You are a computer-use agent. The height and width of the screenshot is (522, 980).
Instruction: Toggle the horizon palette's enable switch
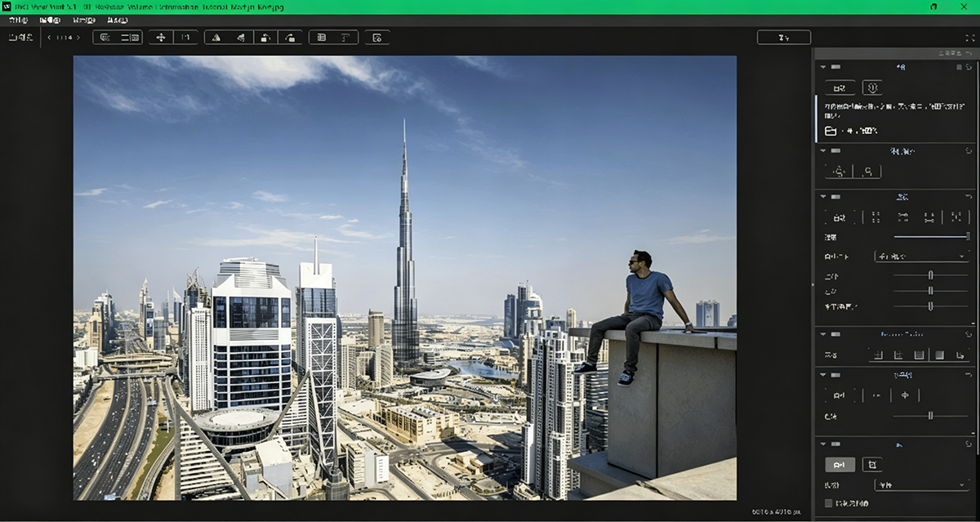click(835, 374)
